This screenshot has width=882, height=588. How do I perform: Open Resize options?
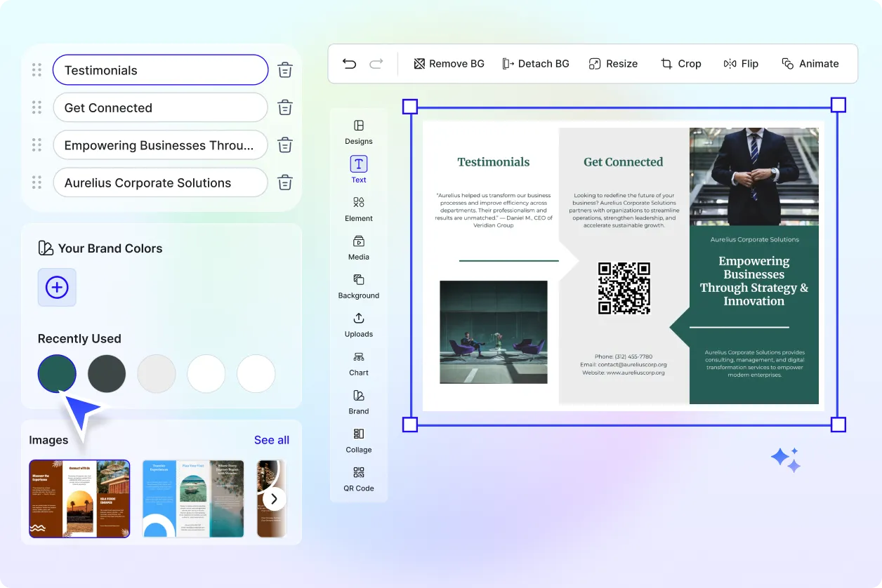point(612,63)
